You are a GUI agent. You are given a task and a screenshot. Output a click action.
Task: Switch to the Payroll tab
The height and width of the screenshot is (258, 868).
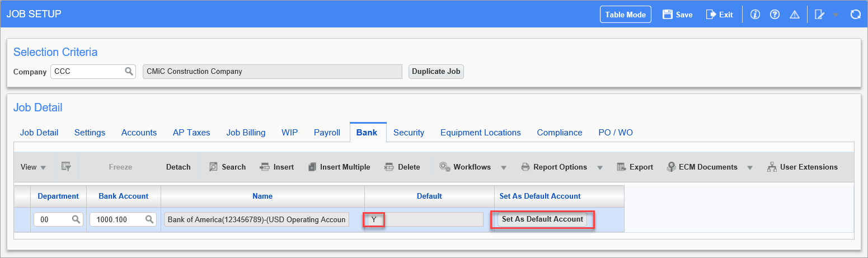coord(327,133)
